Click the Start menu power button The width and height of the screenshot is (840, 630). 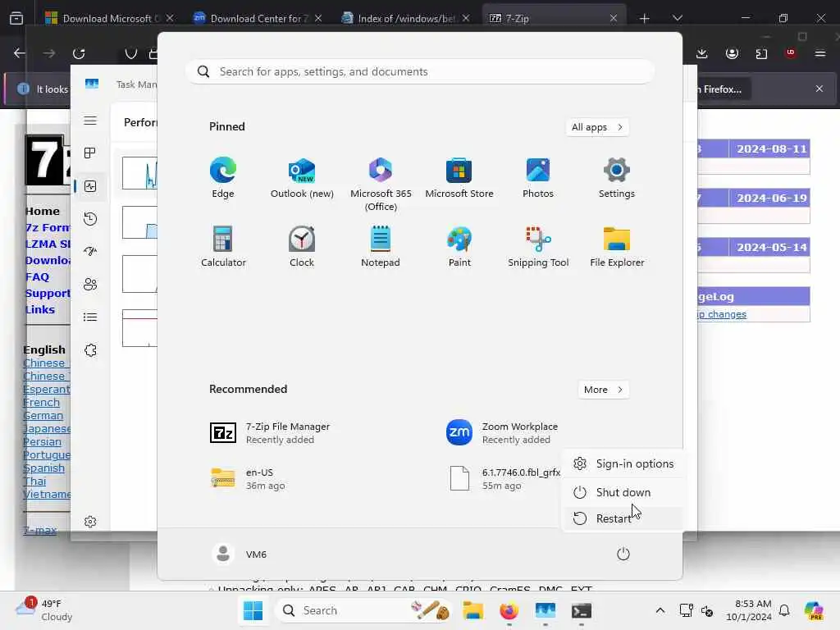pos(623,554)
